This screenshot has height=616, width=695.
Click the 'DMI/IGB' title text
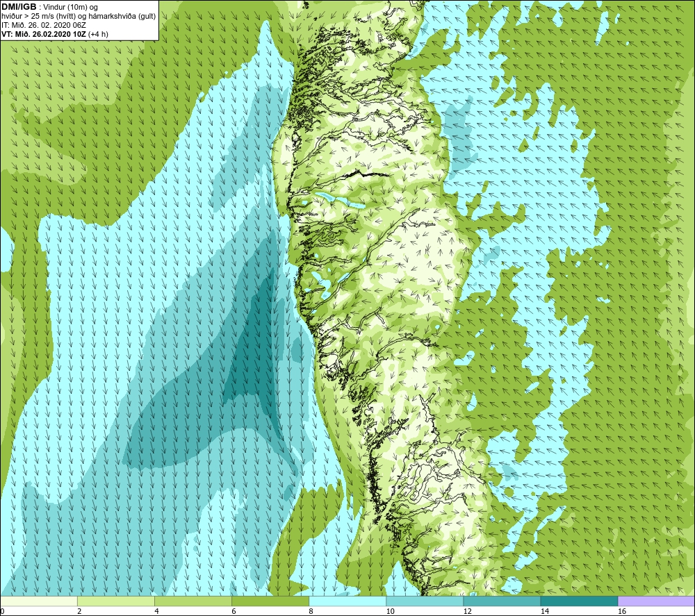pyautogui.click(x=19, y=7)
